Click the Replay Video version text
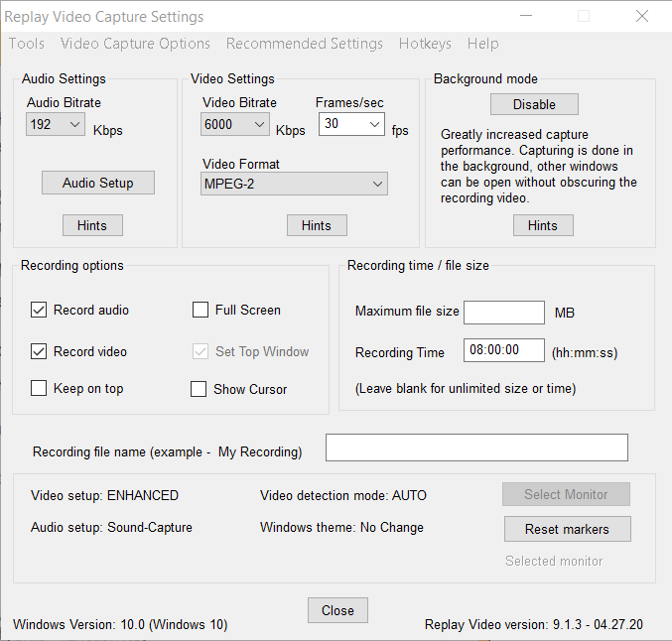672x641 pixels. pos(534,624)
